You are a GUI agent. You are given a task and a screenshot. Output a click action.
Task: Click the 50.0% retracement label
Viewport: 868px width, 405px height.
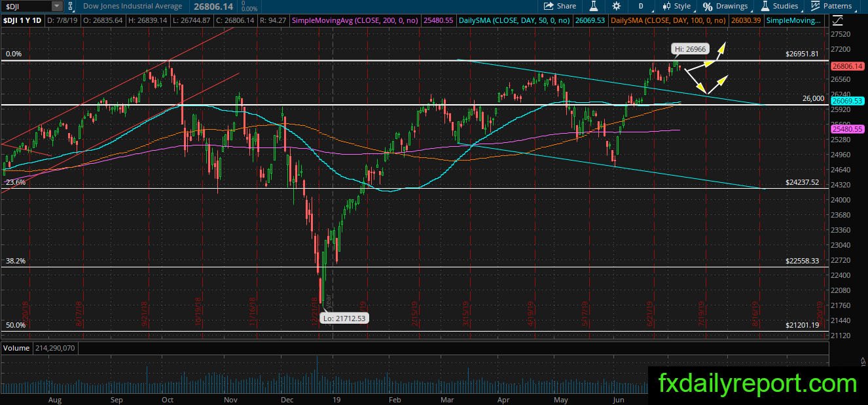[15, 325]
